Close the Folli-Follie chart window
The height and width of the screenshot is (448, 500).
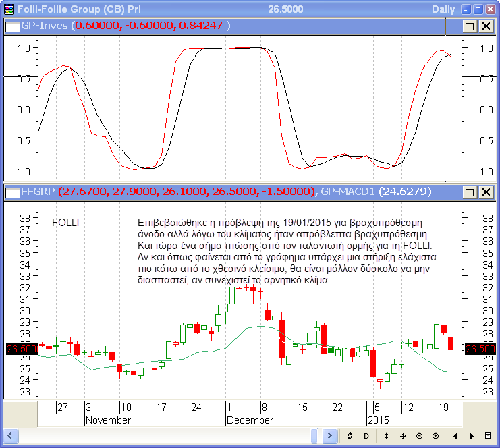point(490,9)
